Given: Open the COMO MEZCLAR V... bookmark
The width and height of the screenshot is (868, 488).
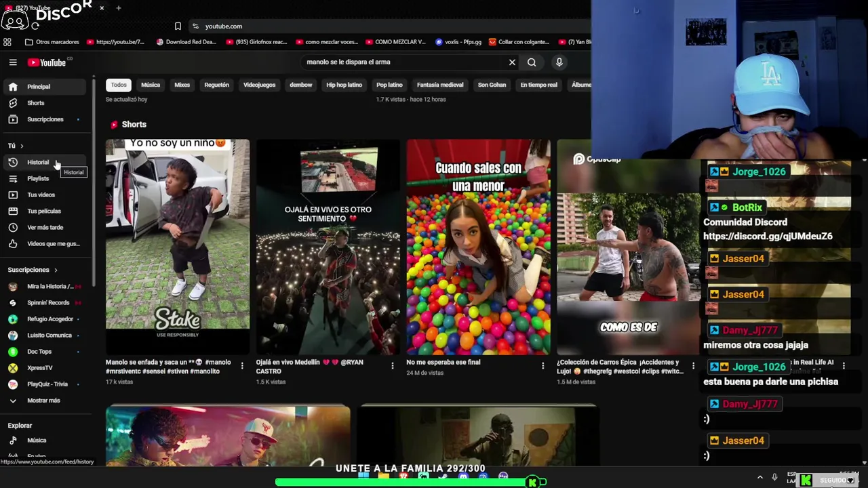Looking at the screenshot, I should (395, 42).
